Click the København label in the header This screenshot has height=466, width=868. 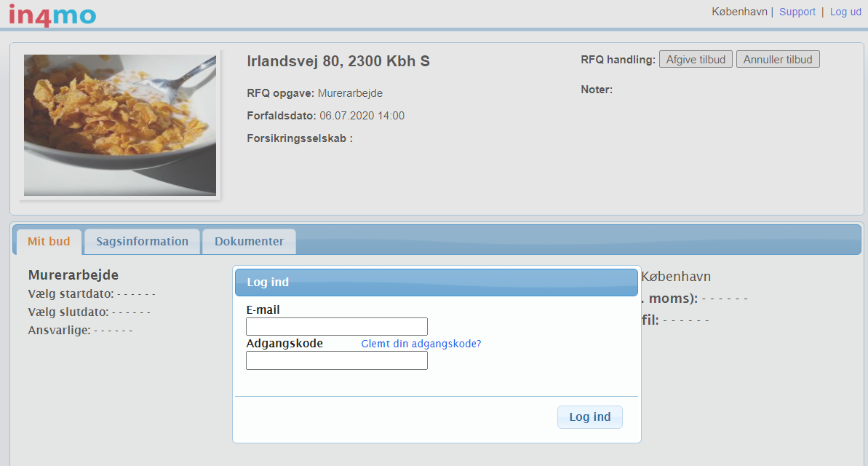point(738,12)
